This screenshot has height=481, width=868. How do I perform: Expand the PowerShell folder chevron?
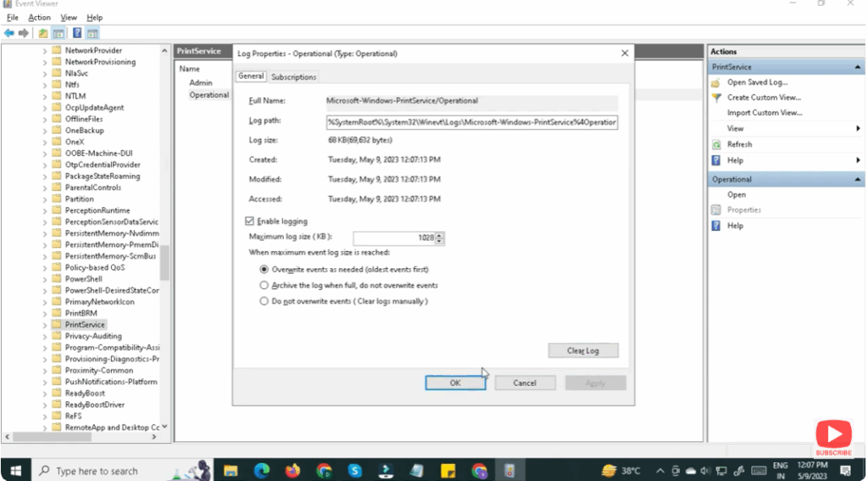point(44,279)
